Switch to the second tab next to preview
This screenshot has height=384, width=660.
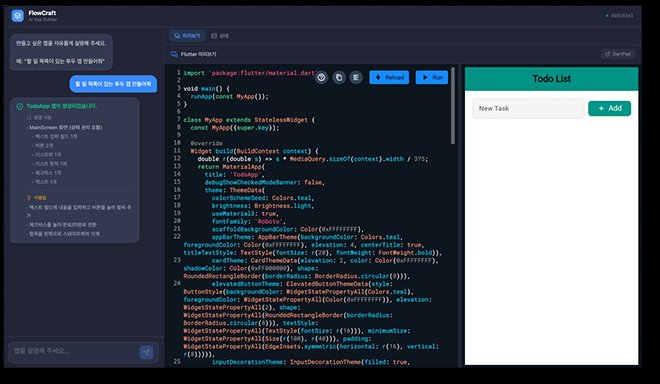pyautogui.click(x=220, y=36)
